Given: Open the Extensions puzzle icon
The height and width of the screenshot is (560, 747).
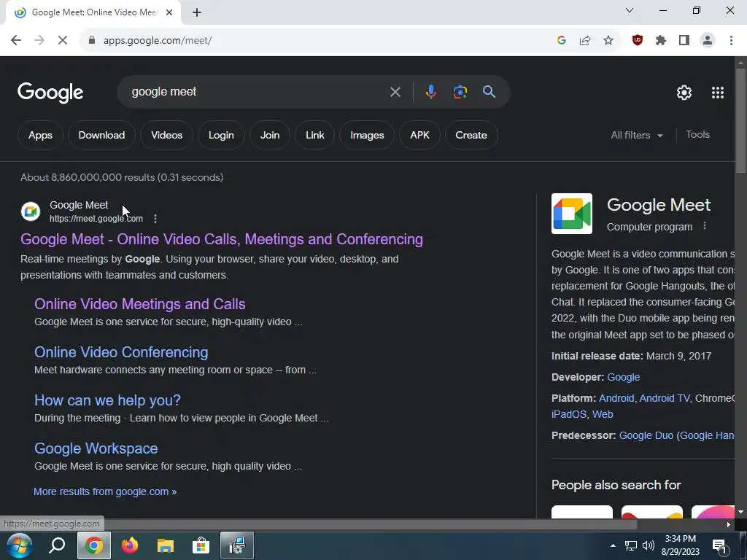Looking at the screenshot, I should click(x=661, y=41).
